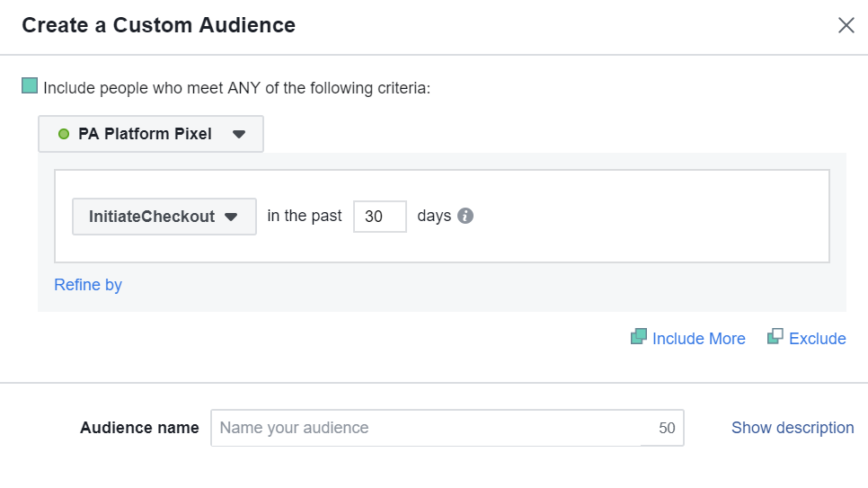Click the Exclude squares icon
This screenshot has width=868, height=488.
pos(775,337)
